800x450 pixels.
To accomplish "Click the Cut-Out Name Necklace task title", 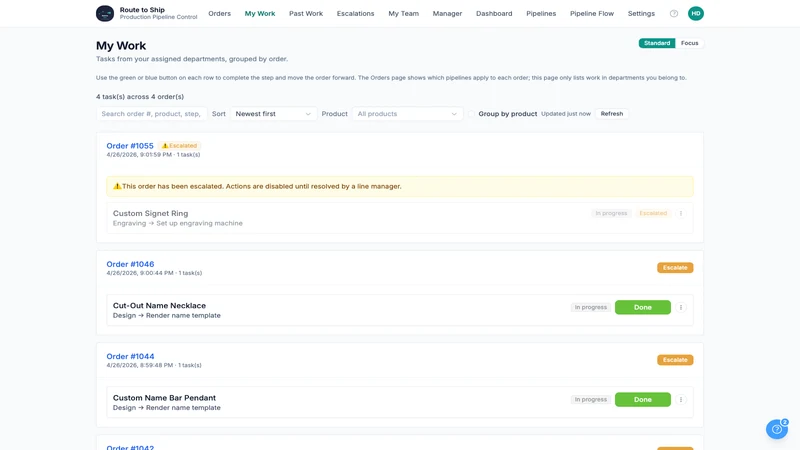I will 159,306.
